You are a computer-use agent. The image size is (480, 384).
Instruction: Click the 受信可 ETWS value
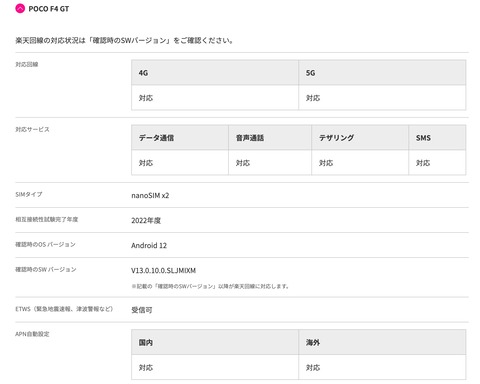(x=142, y=310)
